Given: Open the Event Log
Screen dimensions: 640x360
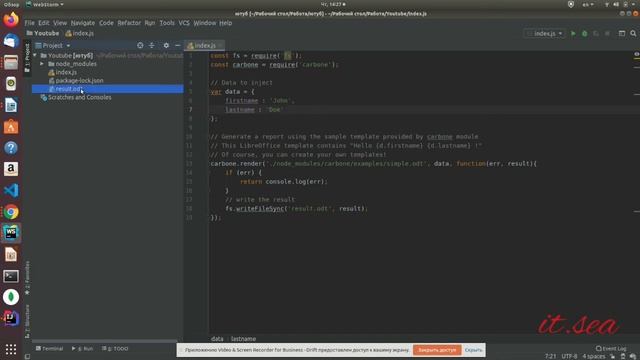Looking at the screenshot, I should pyautogui.click(x=611, y=349).
